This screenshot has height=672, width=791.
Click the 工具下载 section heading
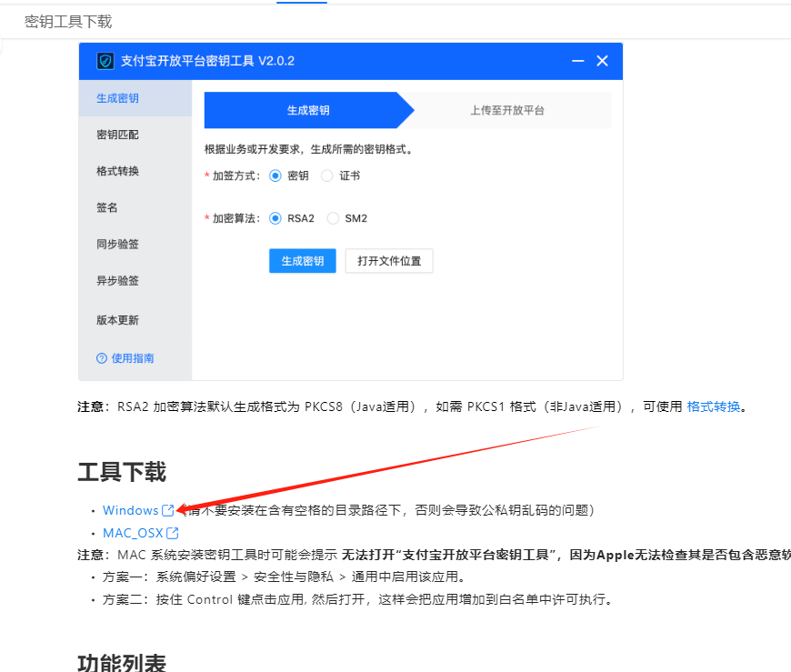122,472
